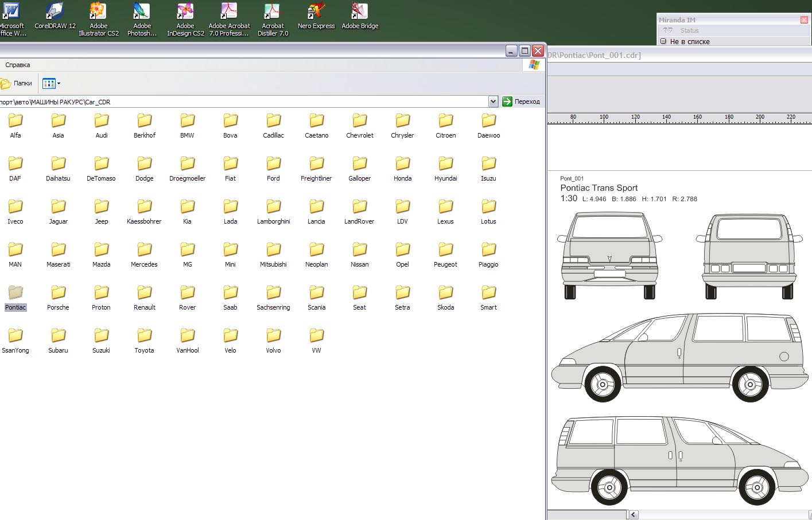This screenshot has width=812, height=520.
Task: Click the minivan left side view drawing
Action: click(x=679, y=357)
